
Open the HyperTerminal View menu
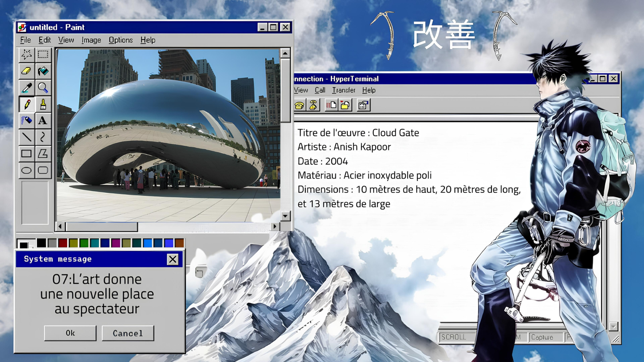click(x=301, y=90)
